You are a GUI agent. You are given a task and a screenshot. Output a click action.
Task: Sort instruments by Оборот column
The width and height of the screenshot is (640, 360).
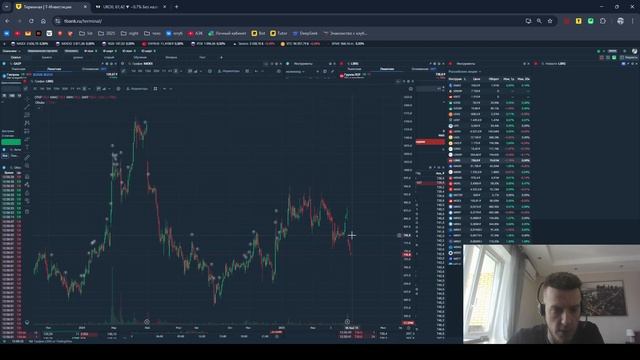point(494,79)
